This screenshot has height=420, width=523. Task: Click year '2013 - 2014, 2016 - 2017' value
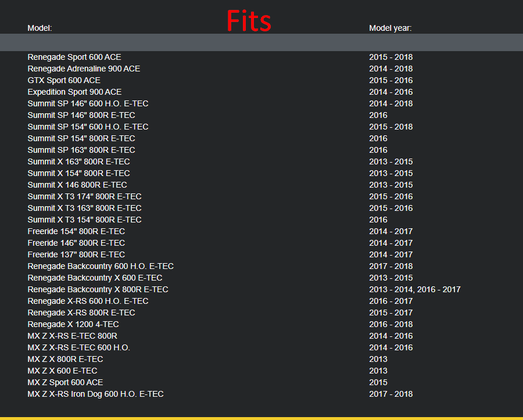pyautogui.click(x=414, y=290)
